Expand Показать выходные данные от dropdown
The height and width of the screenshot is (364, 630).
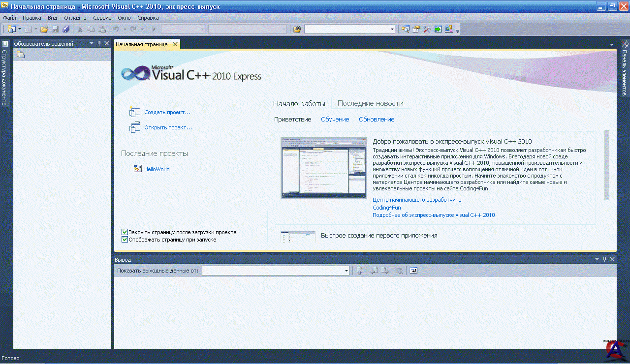346,271
